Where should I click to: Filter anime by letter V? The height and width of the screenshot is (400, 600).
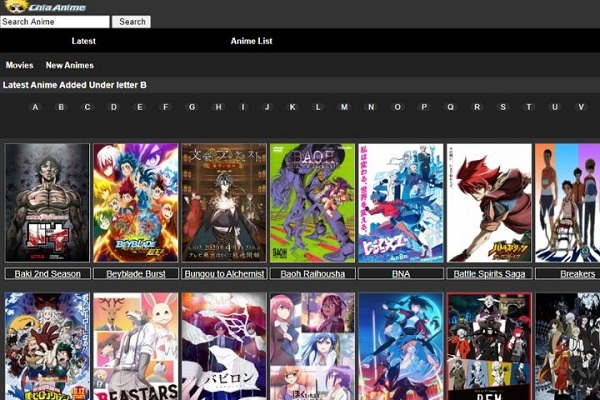click(x=581, y=107)
